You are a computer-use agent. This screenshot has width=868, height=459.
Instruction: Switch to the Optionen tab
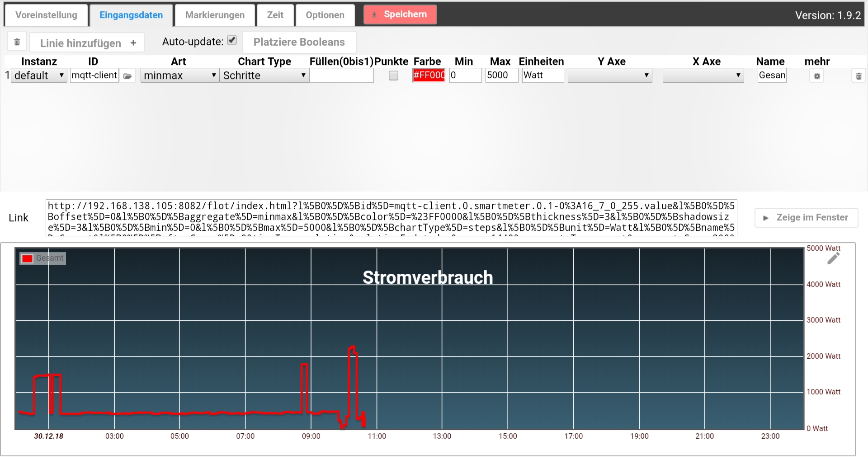325,15
